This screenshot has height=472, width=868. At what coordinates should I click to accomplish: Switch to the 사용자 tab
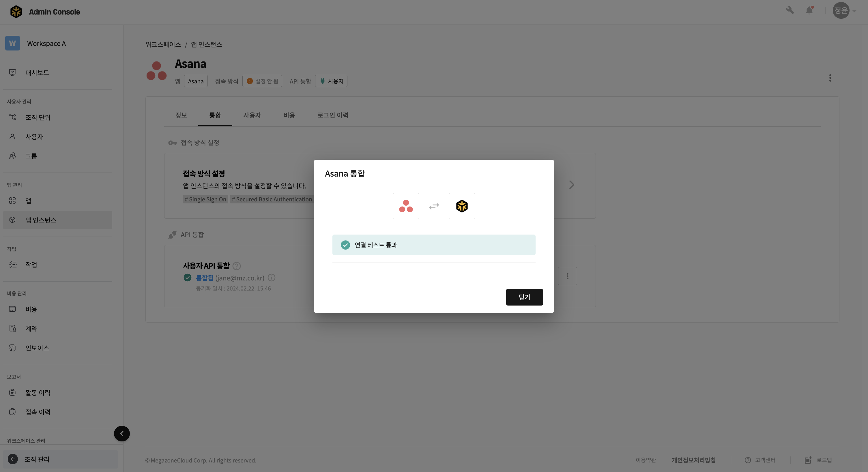pyautogui.click(x=252, y=115)
